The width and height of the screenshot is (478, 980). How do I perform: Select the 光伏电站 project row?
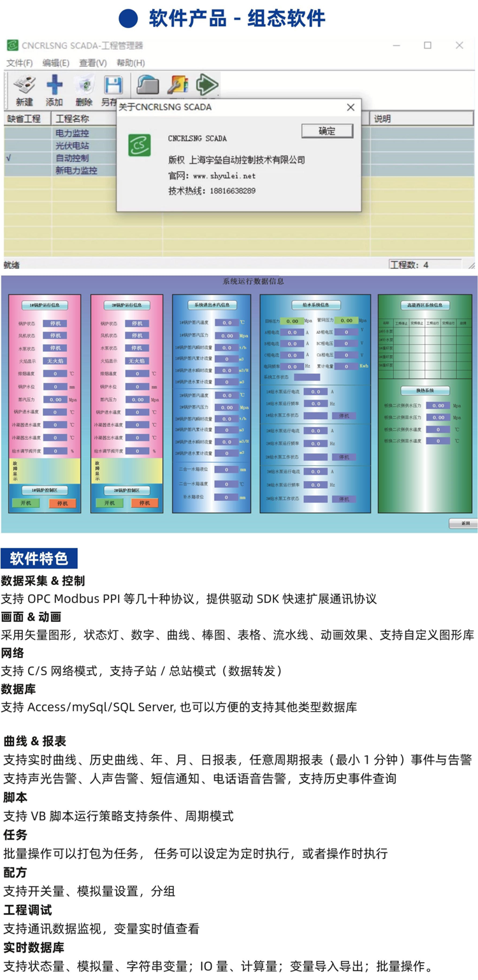(71, 145)
